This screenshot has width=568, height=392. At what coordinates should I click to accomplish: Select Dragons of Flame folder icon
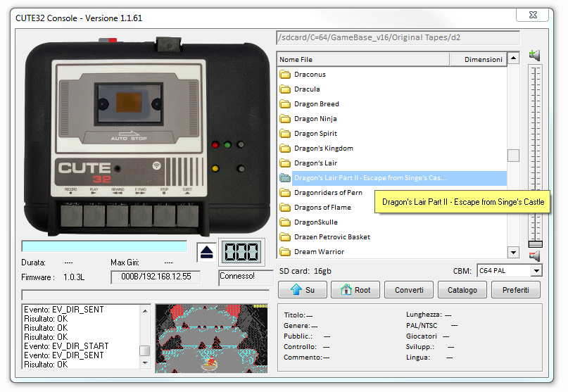285,208
